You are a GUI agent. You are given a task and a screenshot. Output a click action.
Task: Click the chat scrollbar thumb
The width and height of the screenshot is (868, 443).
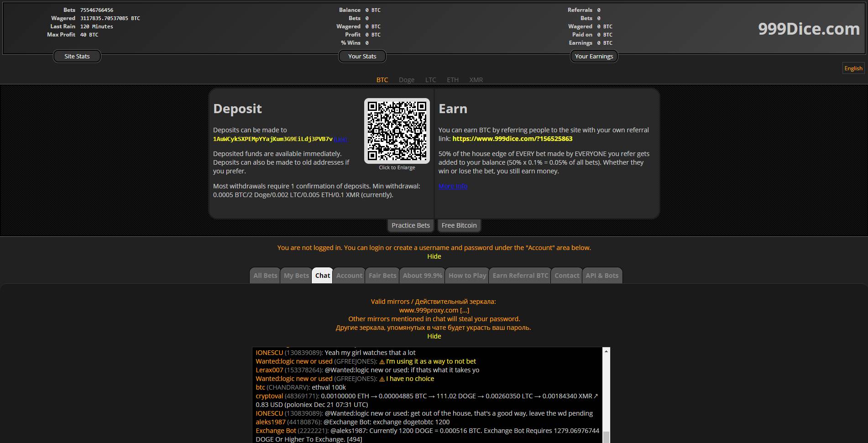(606, 437)
